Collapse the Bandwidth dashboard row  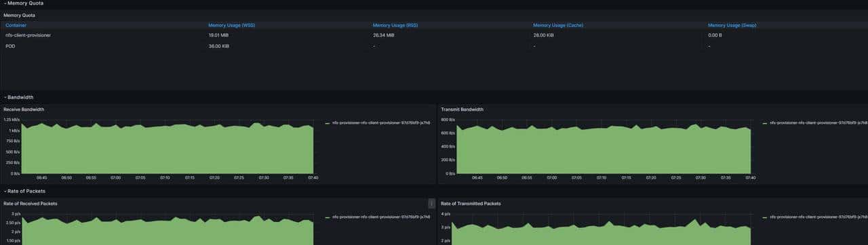18,97
